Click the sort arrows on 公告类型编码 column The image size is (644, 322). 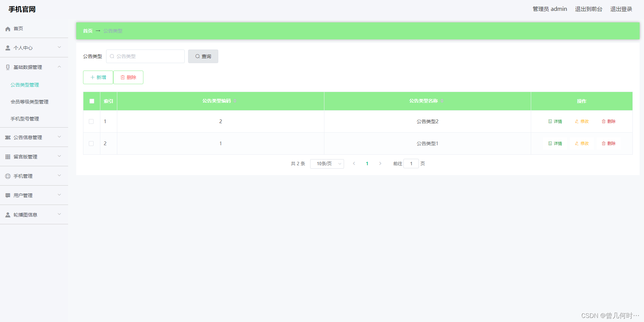(x=235, y=101)
